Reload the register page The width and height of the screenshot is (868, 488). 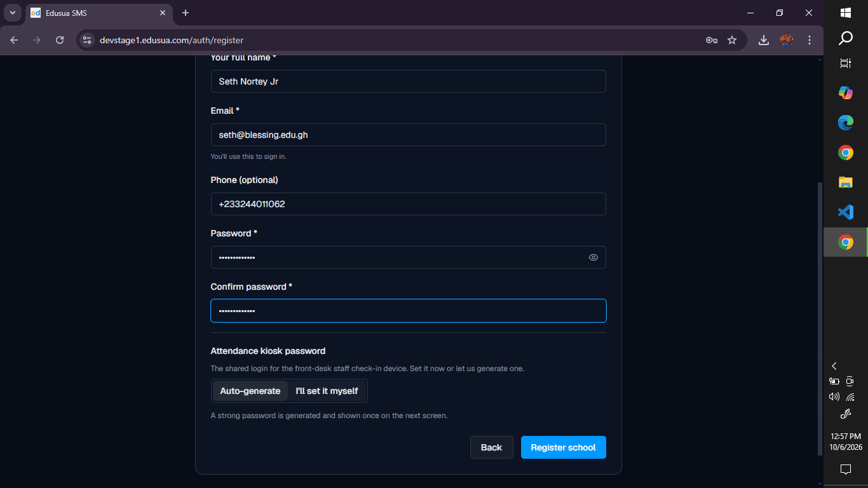pyautogui.click(x=60, y=40)
